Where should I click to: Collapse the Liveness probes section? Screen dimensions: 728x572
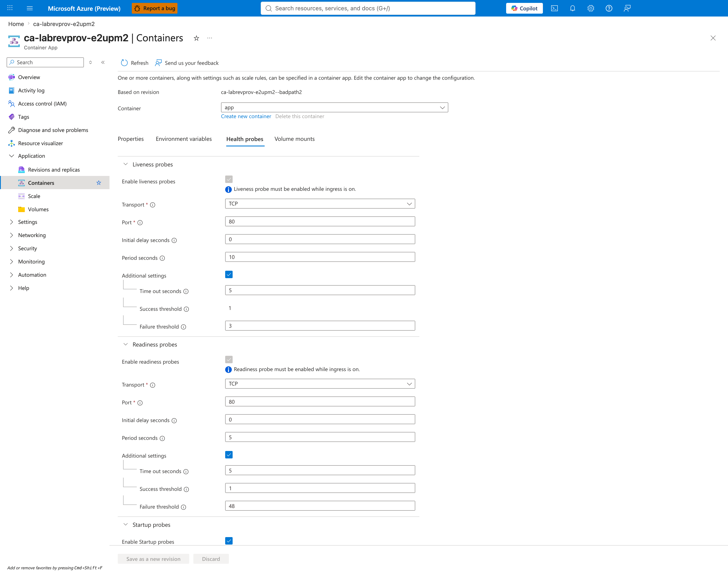click(126, 164)
